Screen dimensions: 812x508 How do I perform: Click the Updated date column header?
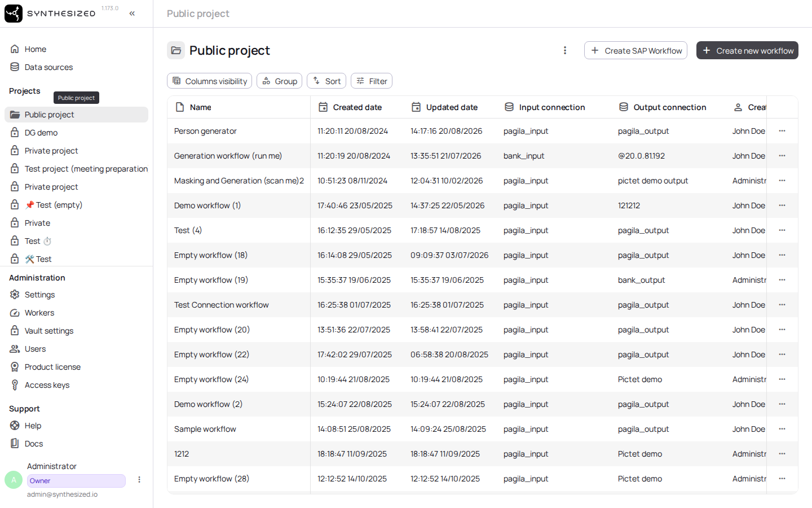[x=451, y=107]
